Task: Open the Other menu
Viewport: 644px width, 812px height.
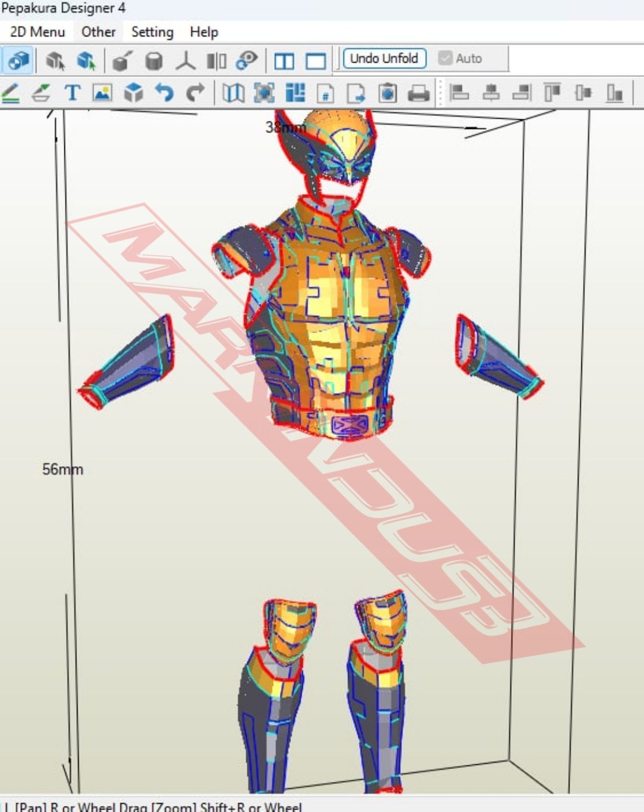Action: 97,32
